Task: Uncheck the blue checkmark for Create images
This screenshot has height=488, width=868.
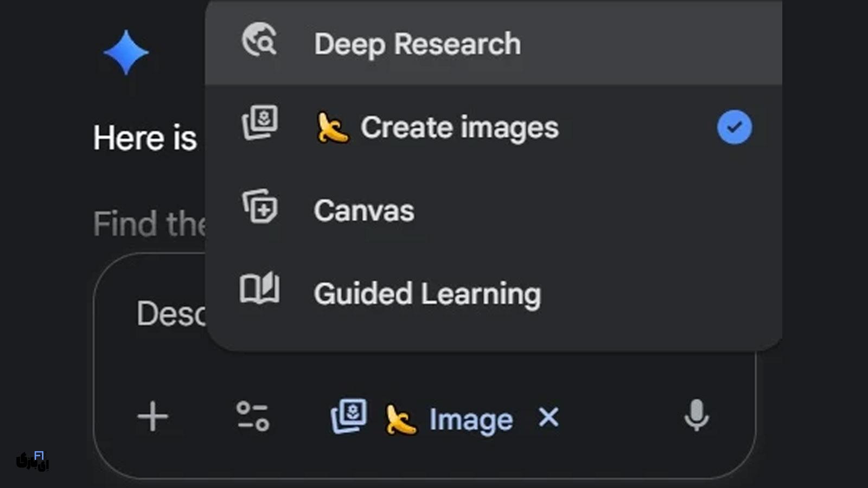Action: 734,127
